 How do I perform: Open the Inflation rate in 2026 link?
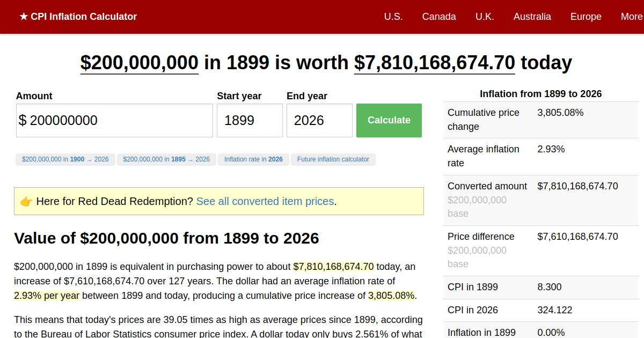(x=253, y=159)
